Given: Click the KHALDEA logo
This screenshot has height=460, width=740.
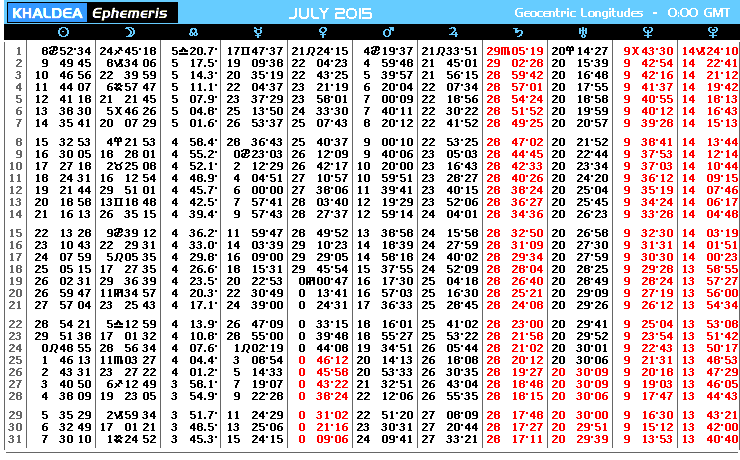Looking at the screenshot, I should tap(46, 13).
